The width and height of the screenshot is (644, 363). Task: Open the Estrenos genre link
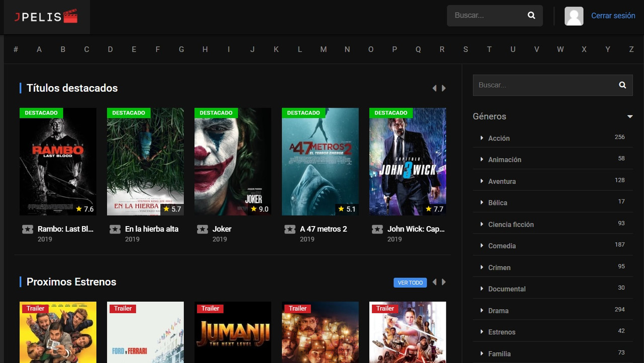pos(502,332)
